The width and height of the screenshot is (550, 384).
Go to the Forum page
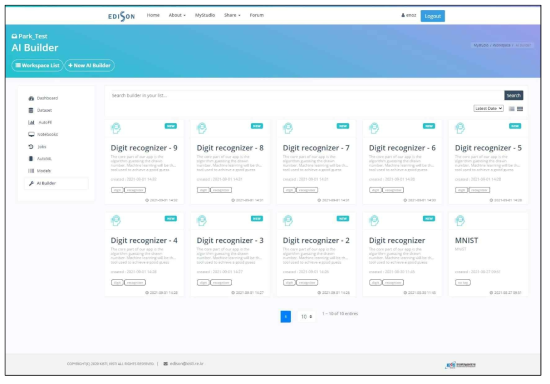tap(257, 15)
